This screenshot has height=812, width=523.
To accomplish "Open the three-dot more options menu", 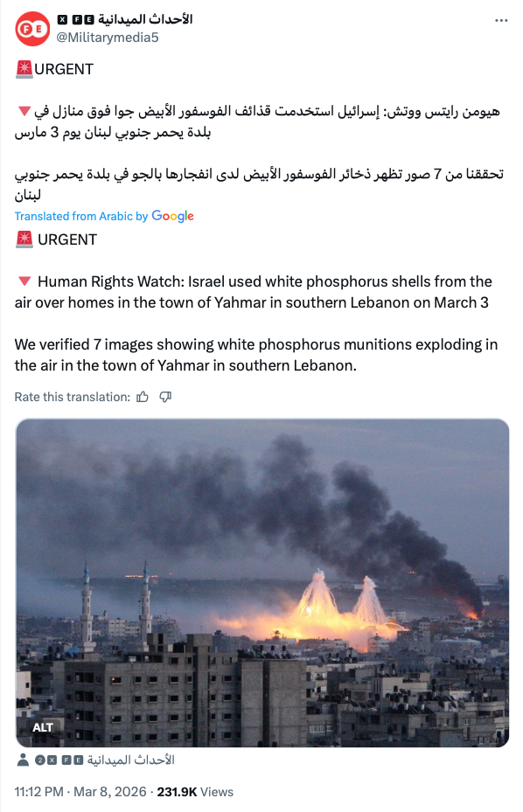I will (501, 21).
